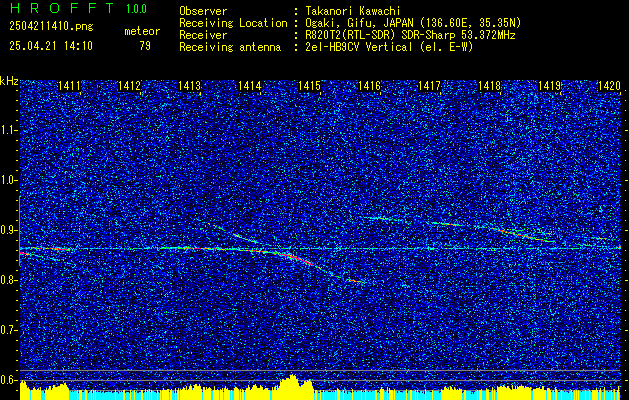Image resolution: width=629 pixels, height=400 pixels.
Task: Click the meteor label
Action: coord(142,31)
